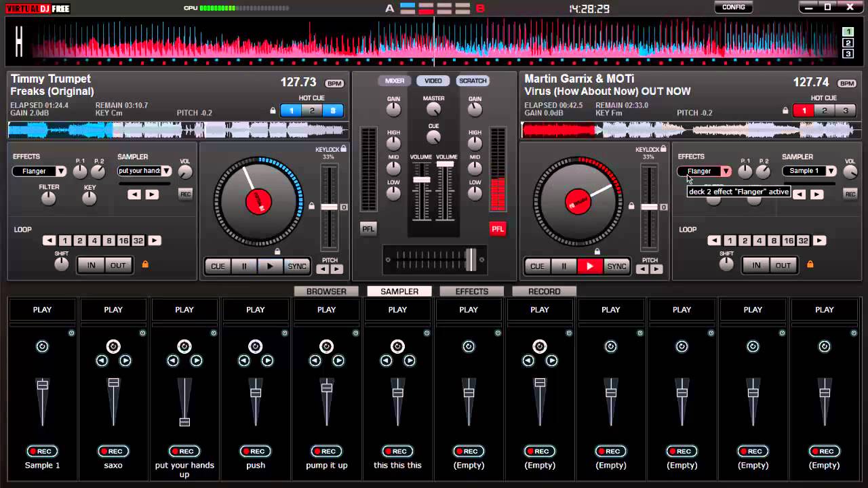Image resolution: width=868 pixels, height=488 pixels.
Task: Pause the left deck
Action: pos(244,266)
